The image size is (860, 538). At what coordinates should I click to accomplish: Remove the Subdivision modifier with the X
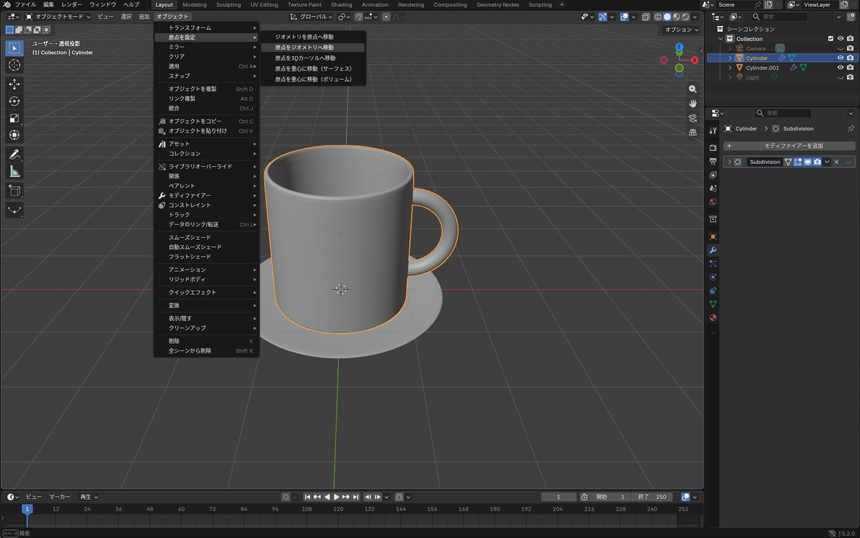836,162
